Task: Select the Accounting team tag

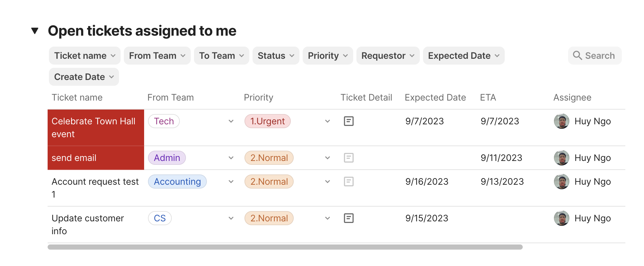Action: (177, 182)
